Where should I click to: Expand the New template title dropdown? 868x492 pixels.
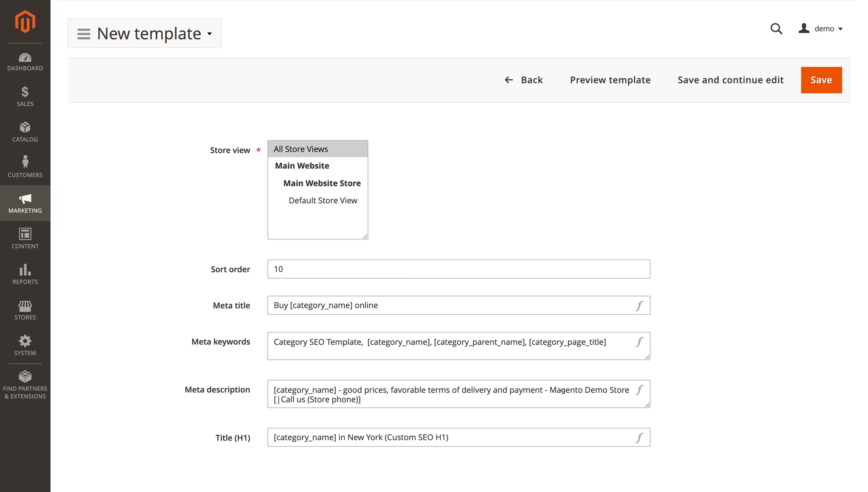pos(209,34)
